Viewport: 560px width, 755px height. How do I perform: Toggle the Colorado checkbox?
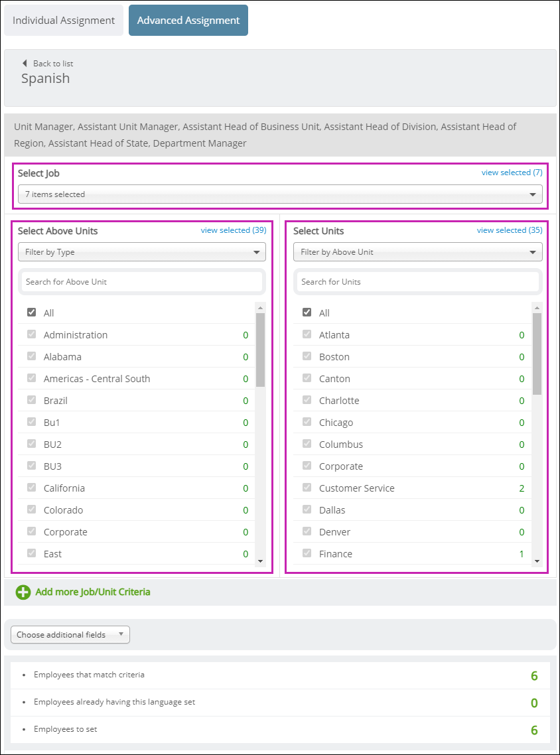(x=32, y=510)
